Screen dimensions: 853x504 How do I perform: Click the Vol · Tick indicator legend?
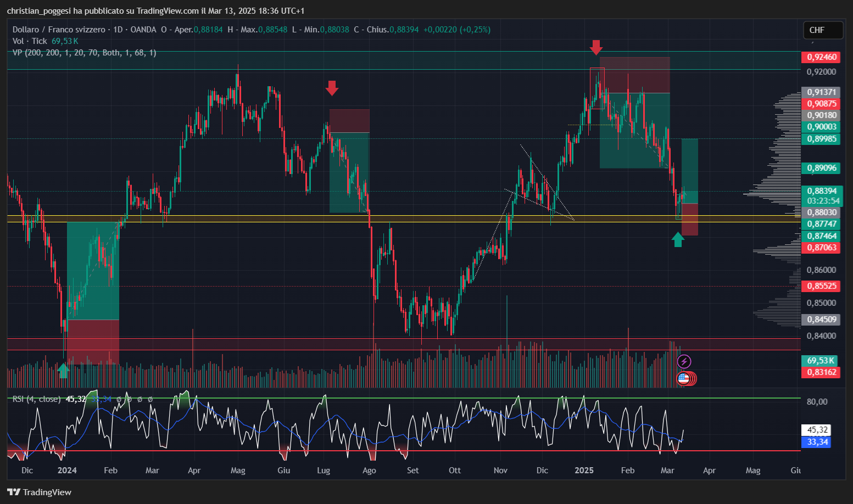pyautogui.click(x=30, y=41)
